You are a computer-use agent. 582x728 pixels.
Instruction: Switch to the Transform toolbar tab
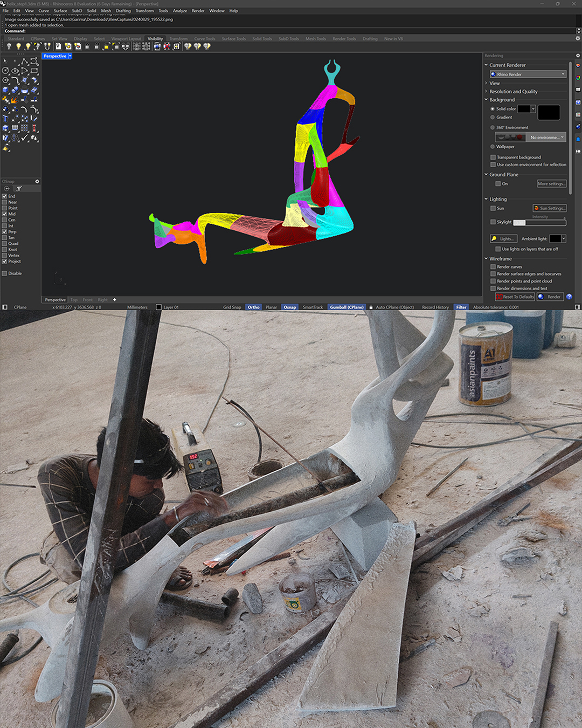[178, 39]
